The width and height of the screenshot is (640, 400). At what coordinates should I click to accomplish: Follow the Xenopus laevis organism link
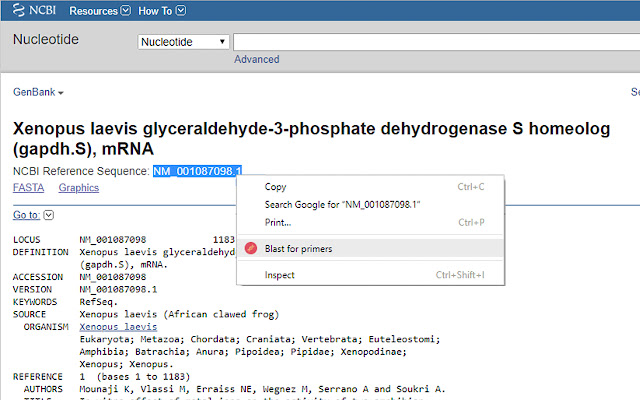[x=118, y=327]
